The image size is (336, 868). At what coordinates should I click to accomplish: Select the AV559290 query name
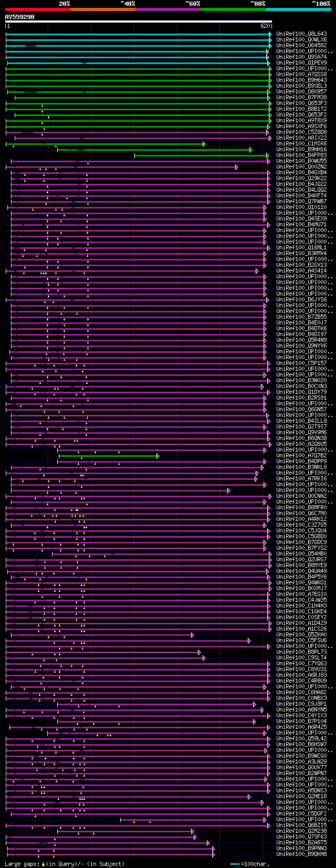(x=20, y=17)
